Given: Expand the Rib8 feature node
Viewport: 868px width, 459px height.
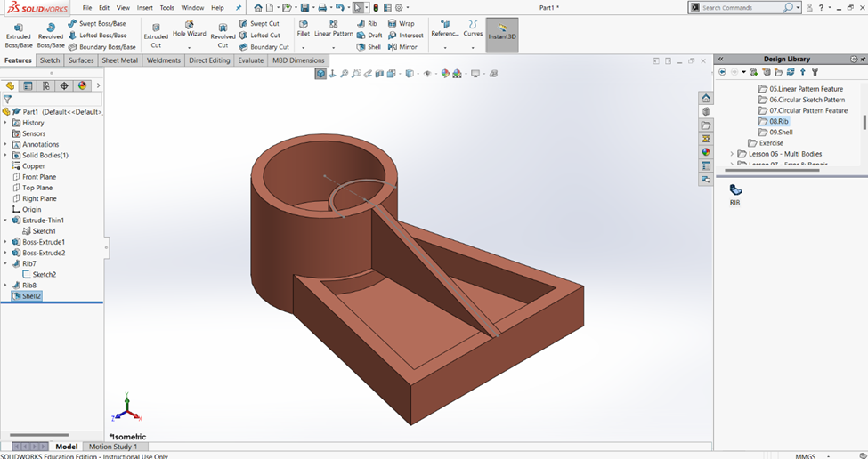Looking at the screenshot, I should (5, 286).
